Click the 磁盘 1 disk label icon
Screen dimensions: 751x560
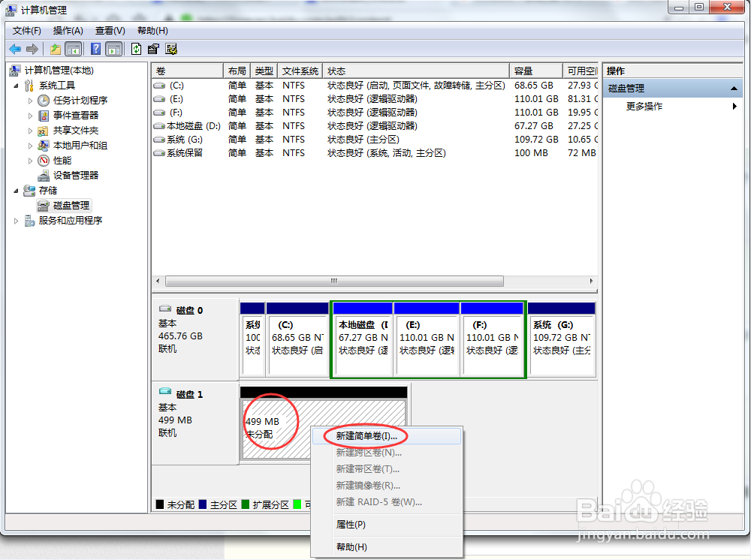click(x=165, y=392)
